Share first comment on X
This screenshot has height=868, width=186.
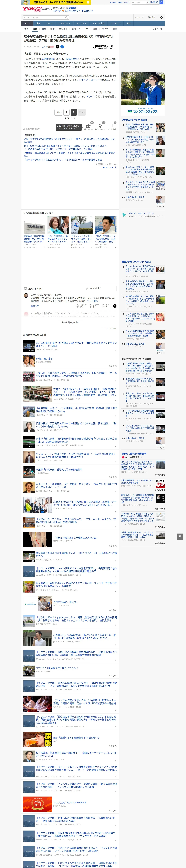[x=115, y=306]
